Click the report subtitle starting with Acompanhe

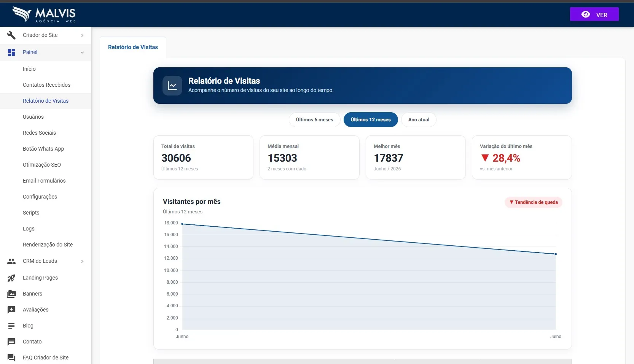261,90
